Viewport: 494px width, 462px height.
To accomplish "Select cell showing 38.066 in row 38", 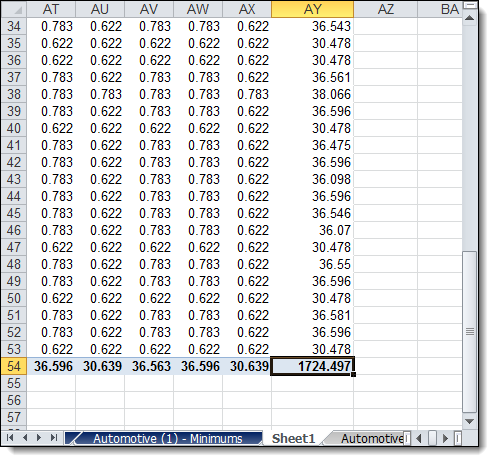I will (x=312, y=94).
